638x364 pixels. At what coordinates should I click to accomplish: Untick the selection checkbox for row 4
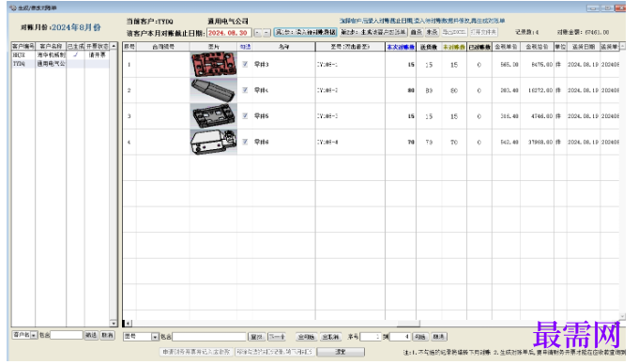coord(245,142)
